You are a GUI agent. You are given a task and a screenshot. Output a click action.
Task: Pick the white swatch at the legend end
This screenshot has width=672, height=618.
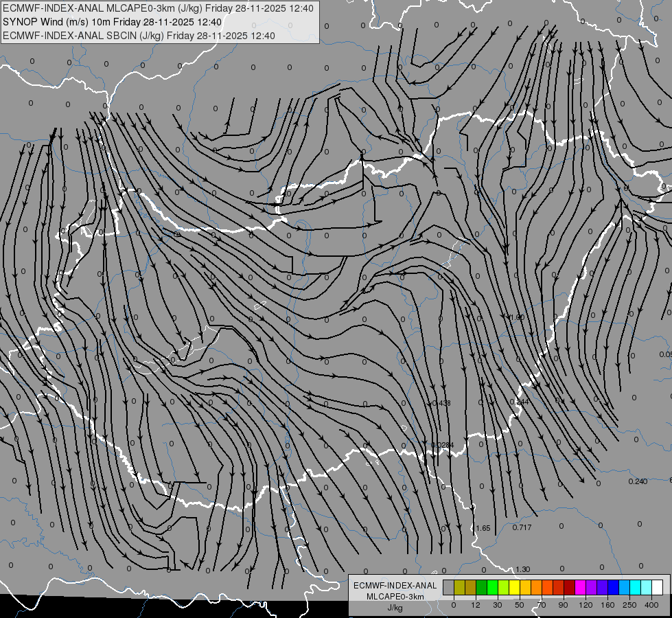(x=658, y=587)
